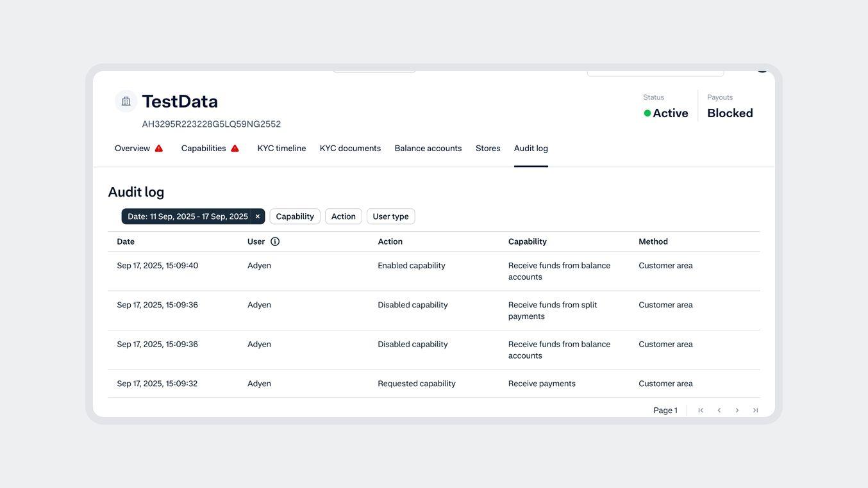Screen dimensions: 868x488
Task: Click the date range filter pill
Action: coord(188,215)
